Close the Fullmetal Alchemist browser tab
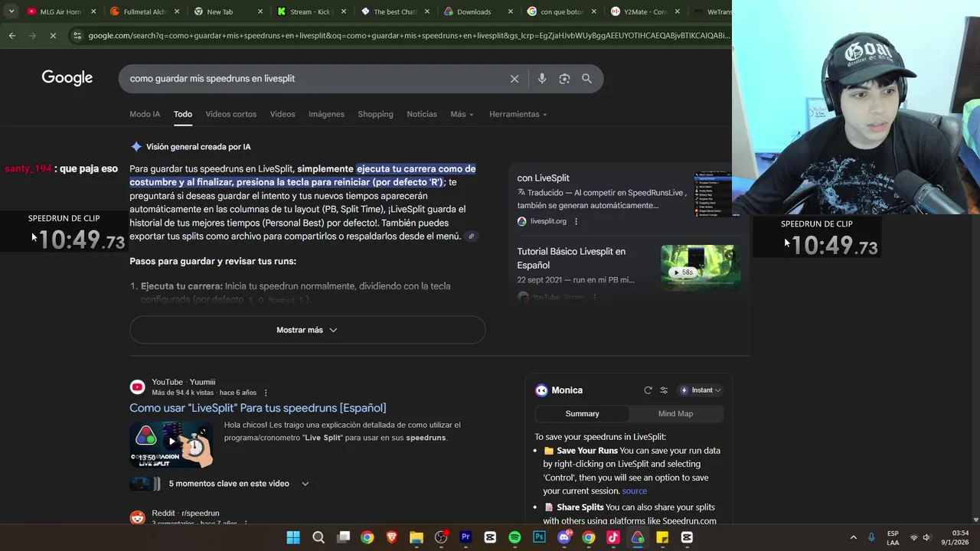980x551 pixels. click(x=176, y=11)
